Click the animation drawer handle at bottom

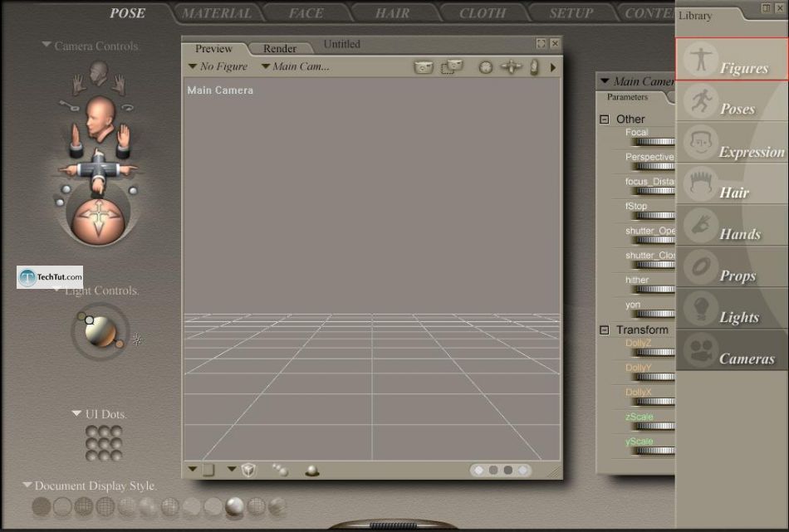point(393,525)
